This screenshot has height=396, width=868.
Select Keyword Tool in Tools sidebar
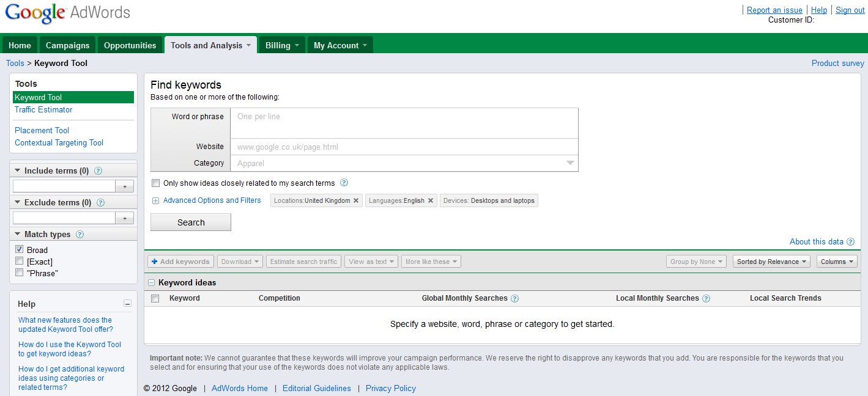[73, 97]
